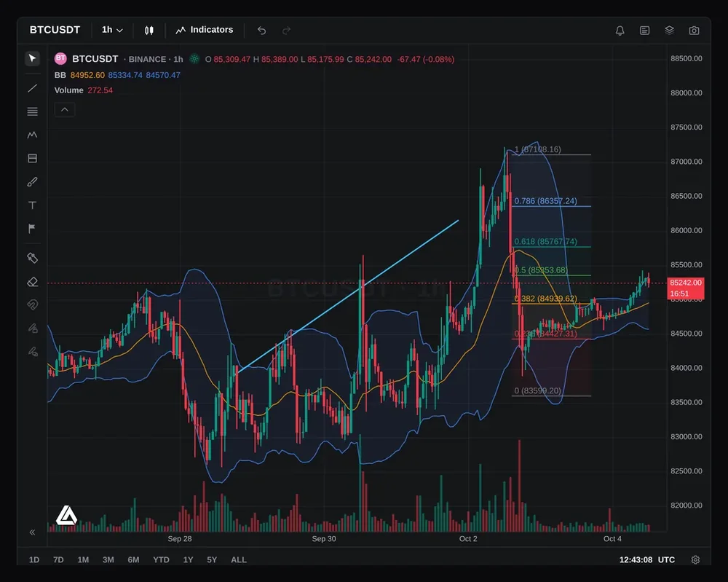Collapse the left drawing toolbar

click(x=32, y=532)
